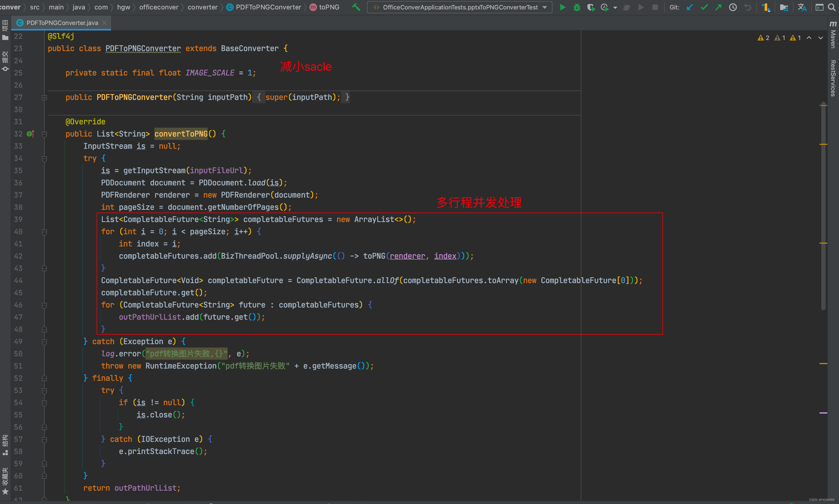Screen dimensions: 839x504
Task: Collapse for loop fold at line 40
Action: (x=44, y=232)
